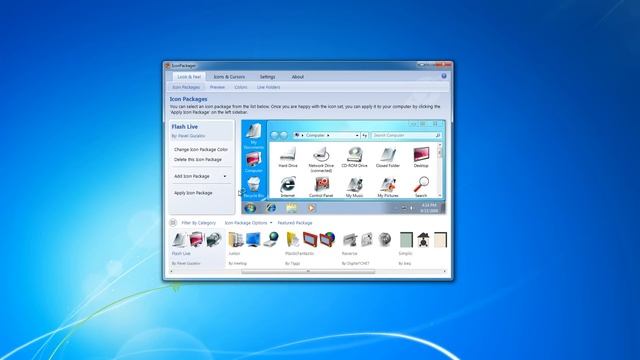Switch to the Look & Feel tab
The image size is (640, 360).
(189, 77)
